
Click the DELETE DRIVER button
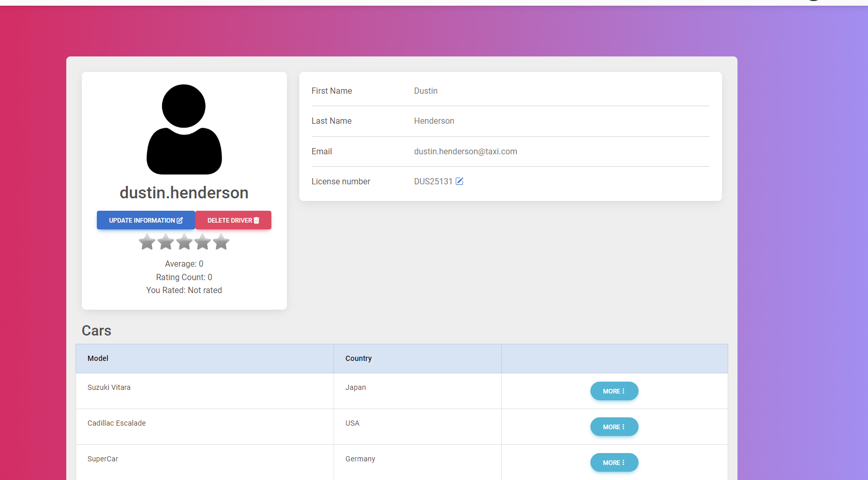tap(233, 220)
